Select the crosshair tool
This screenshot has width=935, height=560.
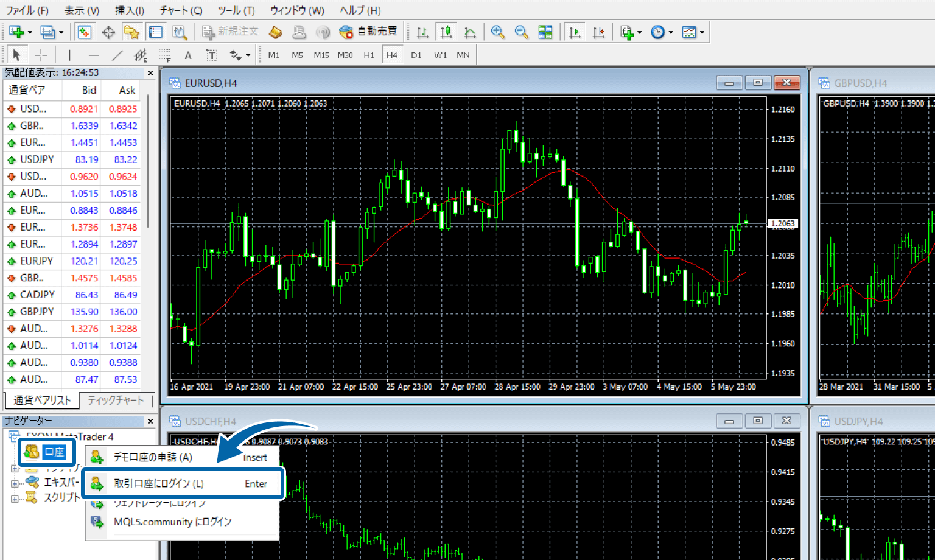coord(41,55)
